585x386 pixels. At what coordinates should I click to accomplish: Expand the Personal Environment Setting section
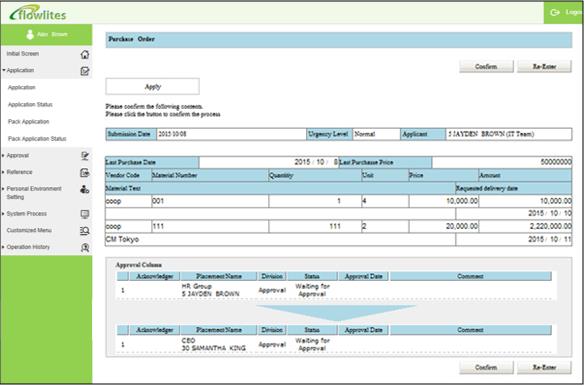4,189
